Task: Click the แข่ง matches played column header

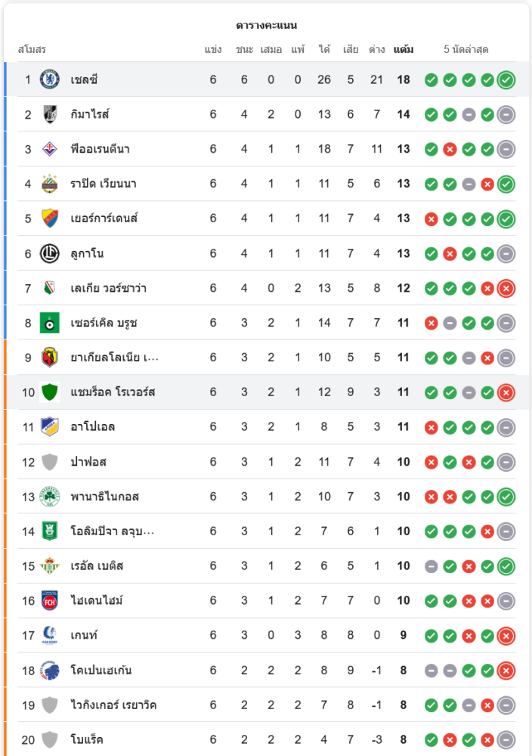Action: click(213, 50)
